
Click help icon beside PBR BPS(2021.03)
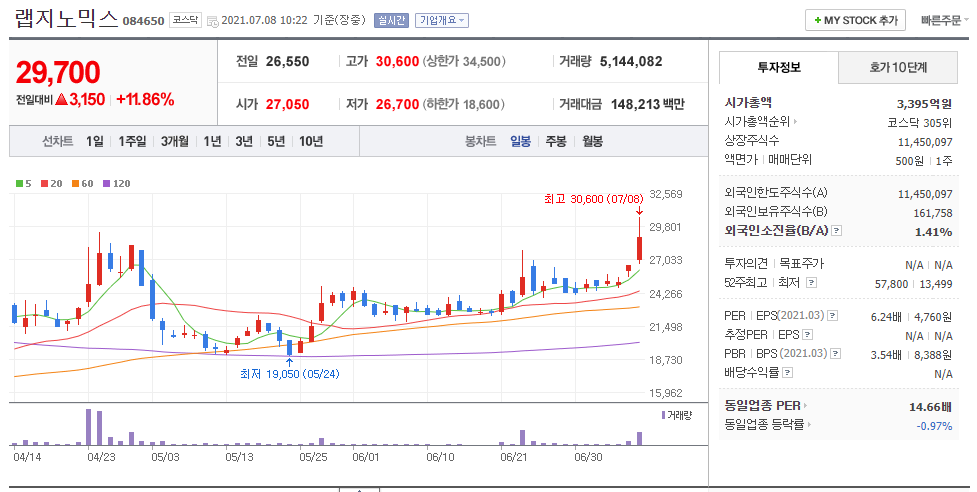[x=836, y=354]
